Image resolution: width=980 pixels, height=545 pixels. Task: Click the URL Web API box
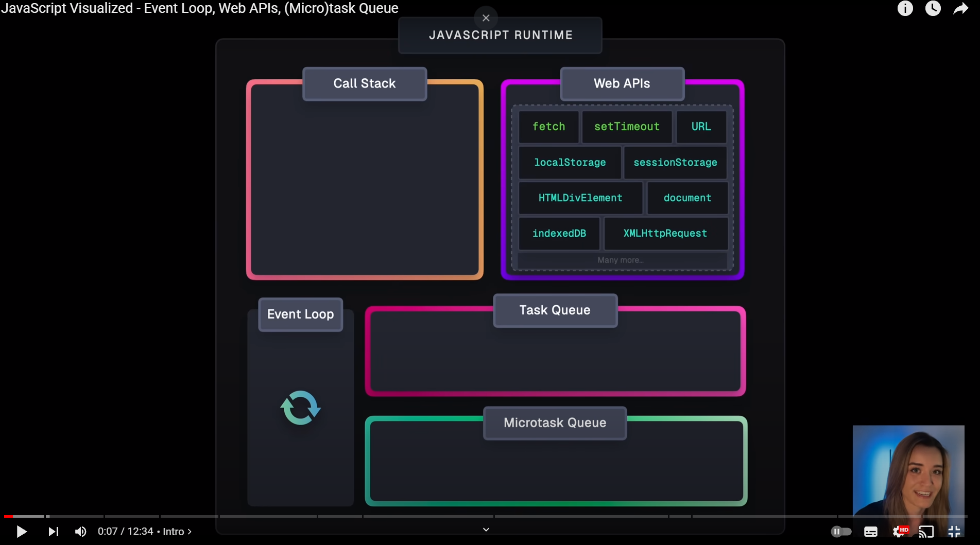(x=701, y=127)
